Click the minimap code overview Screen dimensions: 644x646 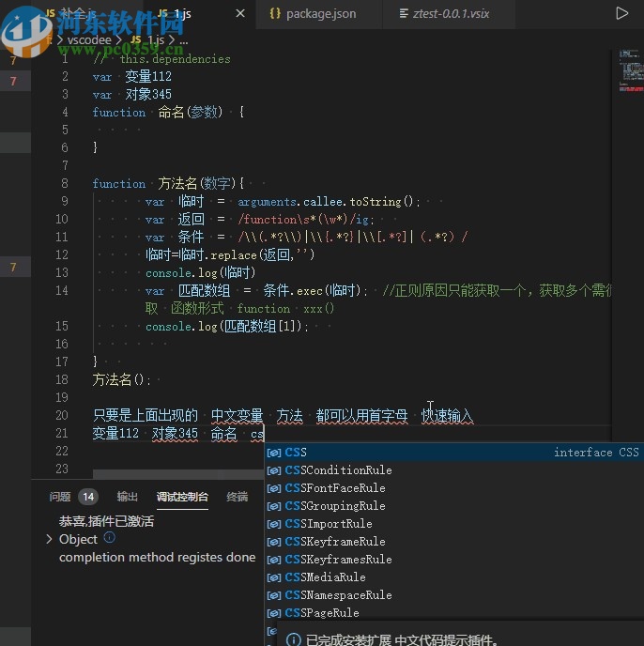click(631, 70)
